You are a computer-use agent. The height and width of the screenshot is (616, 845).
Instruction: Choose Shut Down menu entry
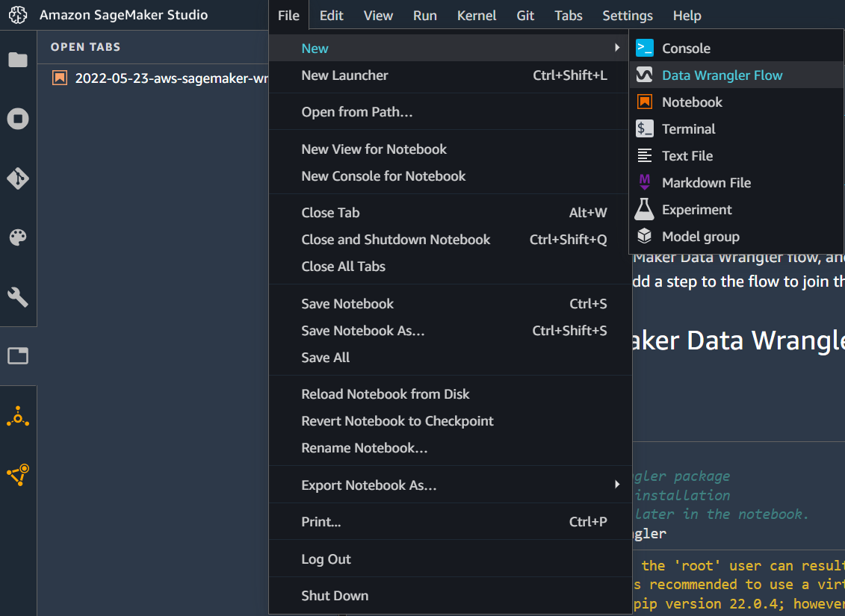pos(450,595)
